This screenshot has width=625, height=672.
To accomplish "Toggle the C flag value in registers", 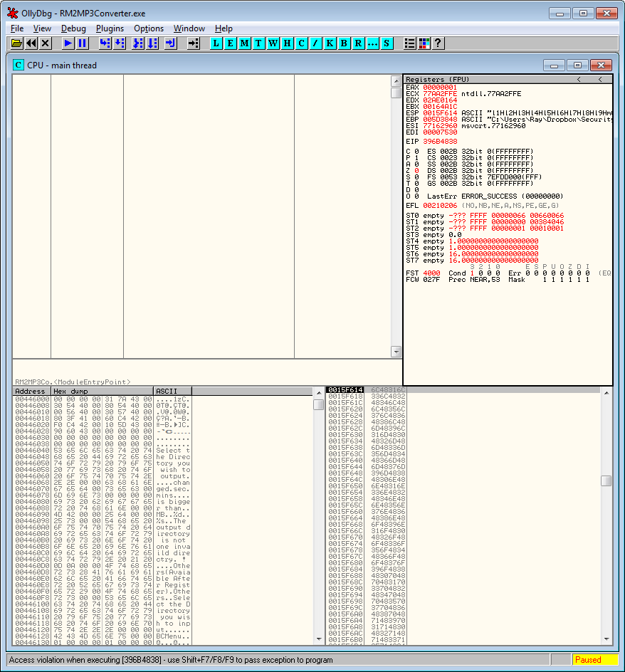I will pyautogui.click(x=416, y=152).
